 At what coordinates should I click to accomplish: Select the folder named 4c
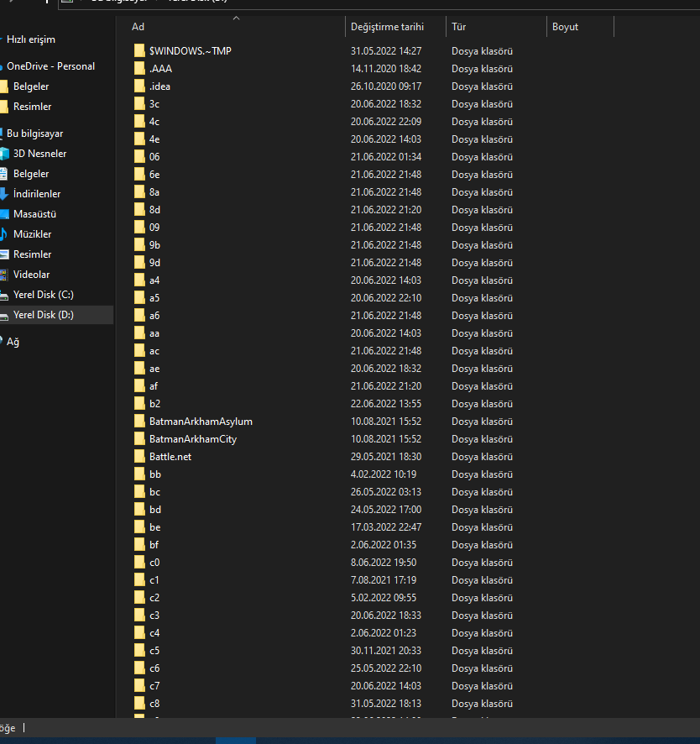click(154, 122)
